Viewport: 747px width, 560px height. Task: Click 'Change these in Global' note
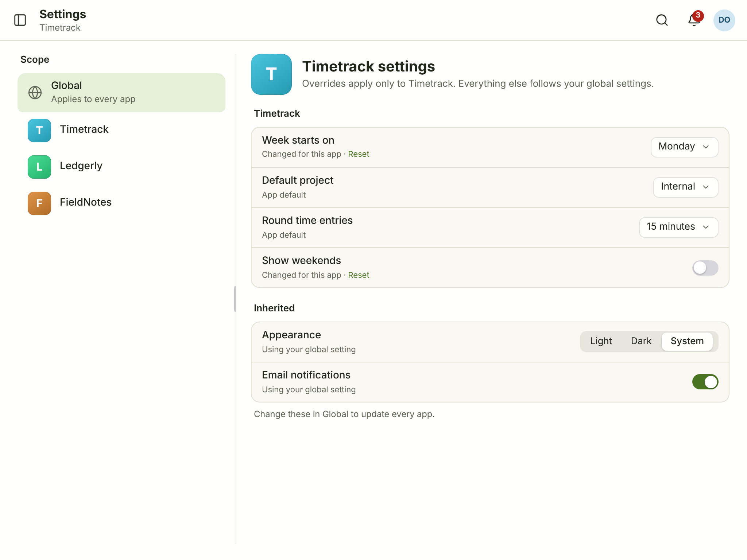click(x=344, y=414)
